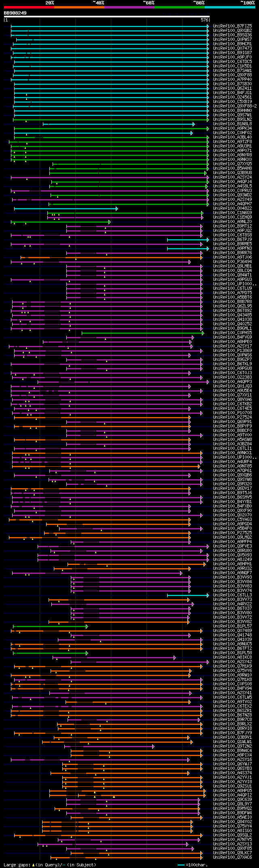Open hit UniRef100_Q84WT1
The width and height of the screenshot is (259, 868).
(x=232, y=275)
